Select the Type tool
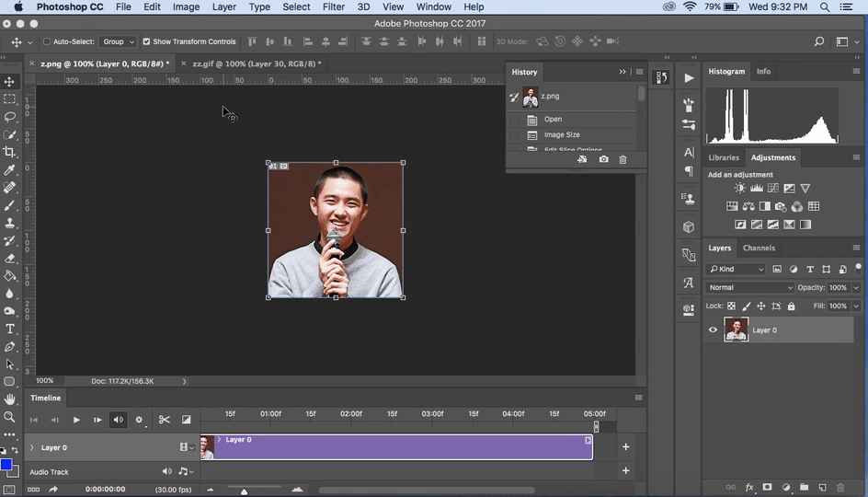The width and height of the screenshot is (868, 497). pyautogui.click(x=10, y=329)
